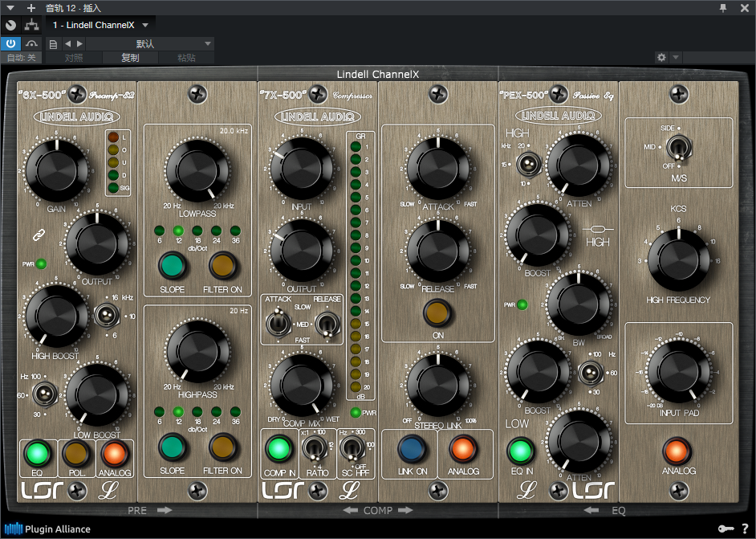
Task: Click the lowpass SLOPE button
Action: pos(172,266)
